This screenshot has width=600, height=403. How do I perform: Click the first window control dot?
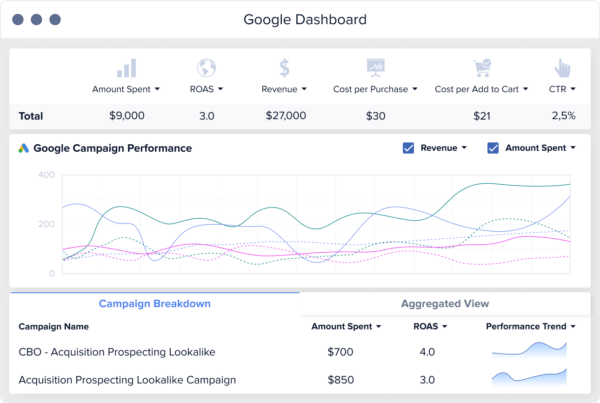[x=18, y=20]
